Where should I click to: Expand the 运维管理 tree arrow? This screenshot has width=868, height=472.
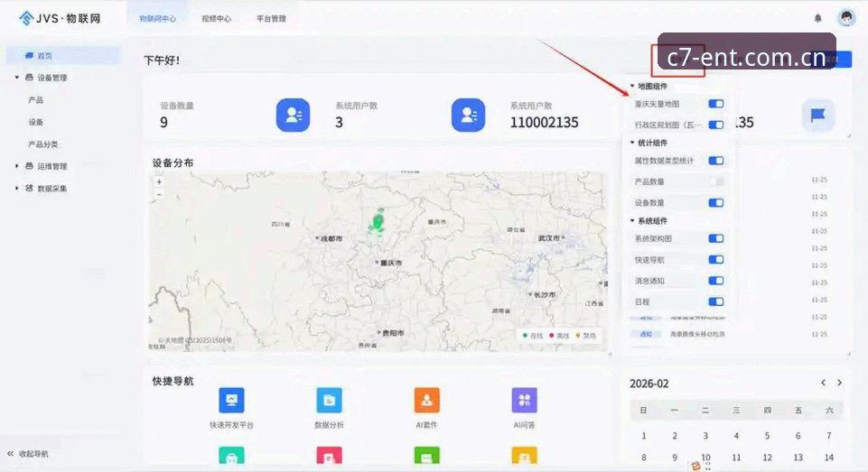tap(16, 166)
